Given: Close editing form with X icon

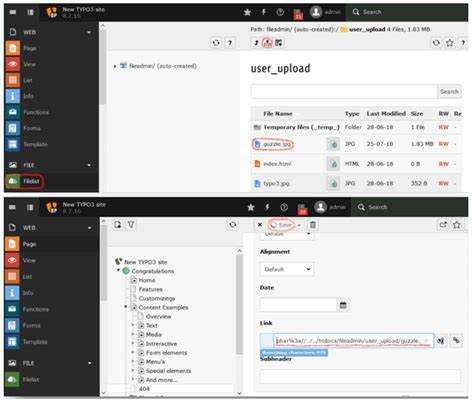Looking at the screenshot, I should (x=260, y=225).
